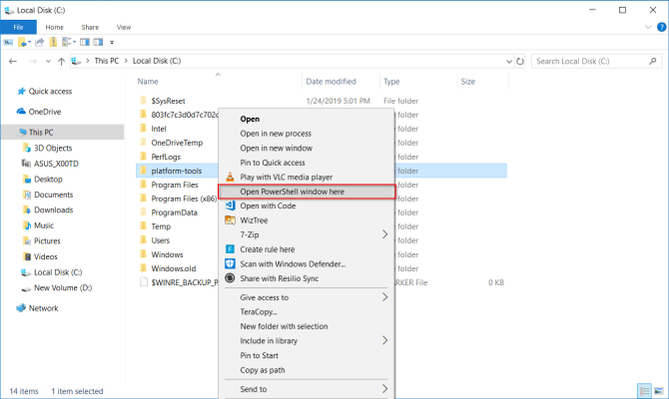
Task: Open the View ribbon tab
Action: pos(124,27)
